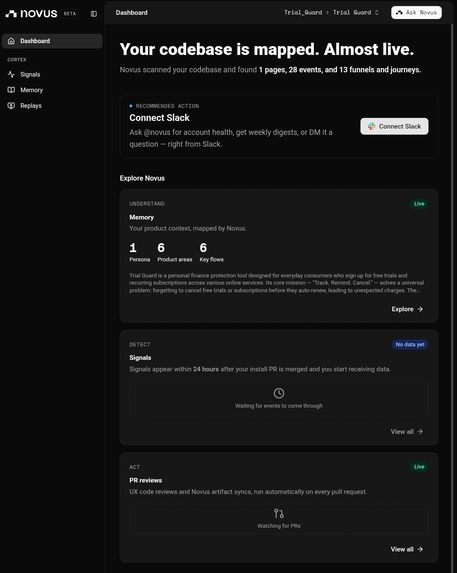Open the Trial Guard project switcher dropdown

(x=356, y=12)
